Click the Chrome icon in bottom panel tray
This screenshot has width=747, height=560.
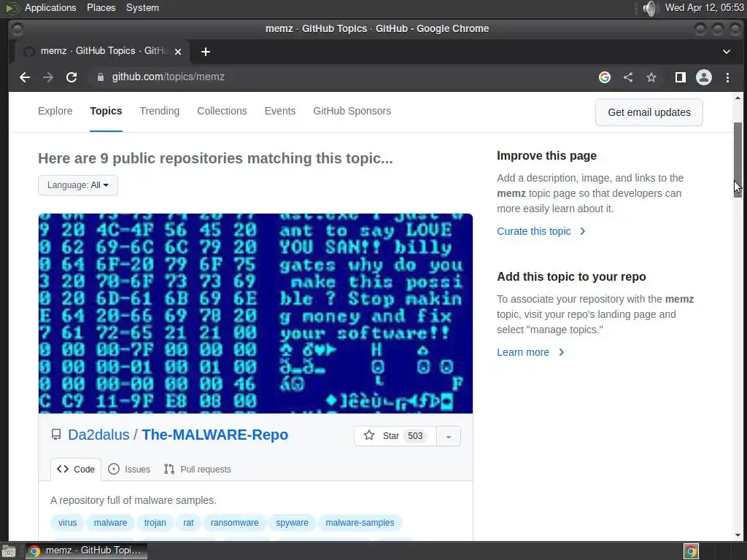692,551
